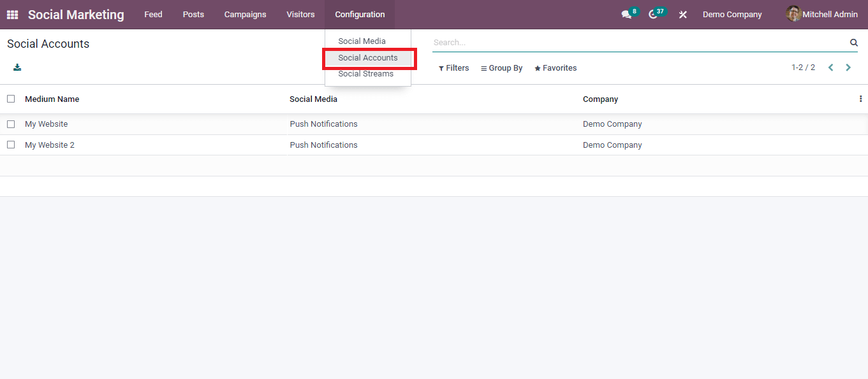Click Mitchell Admin avatar picture

coord(793,14)
